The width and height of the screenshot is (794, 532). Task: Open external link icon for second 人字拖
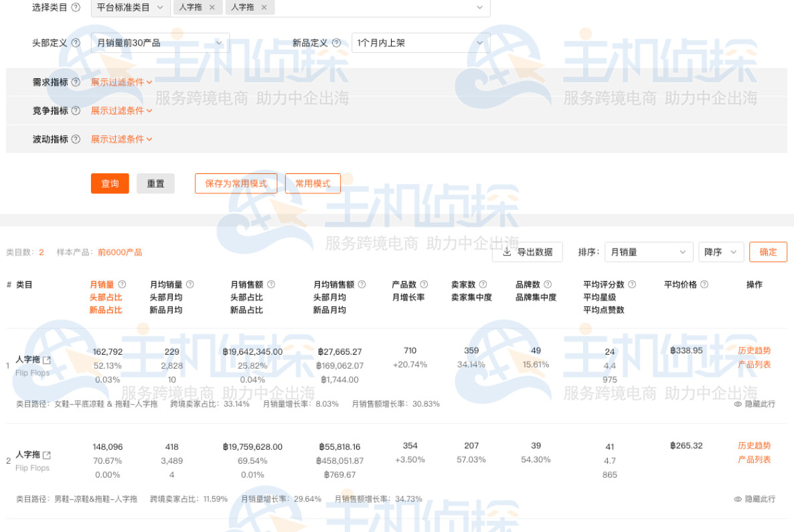[x=47, y=455]
